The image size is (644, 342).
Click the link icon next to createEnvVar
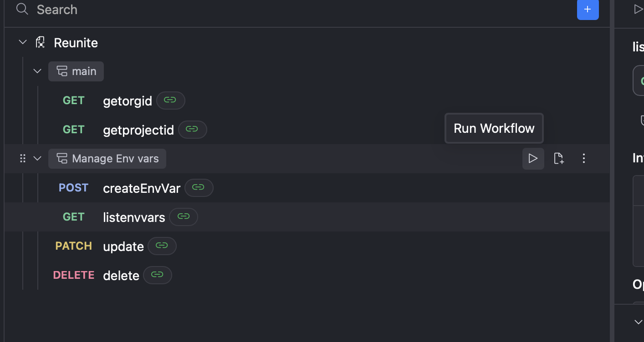(199, 188)
